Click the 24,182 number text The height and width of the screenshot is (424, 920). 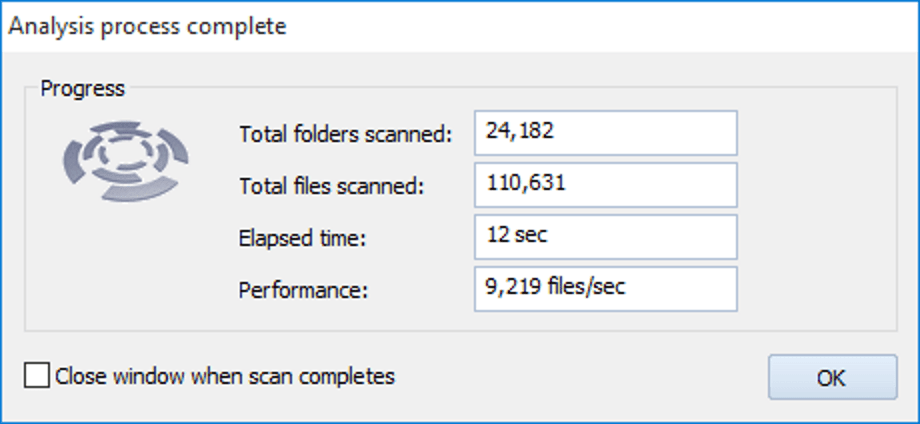519,131
